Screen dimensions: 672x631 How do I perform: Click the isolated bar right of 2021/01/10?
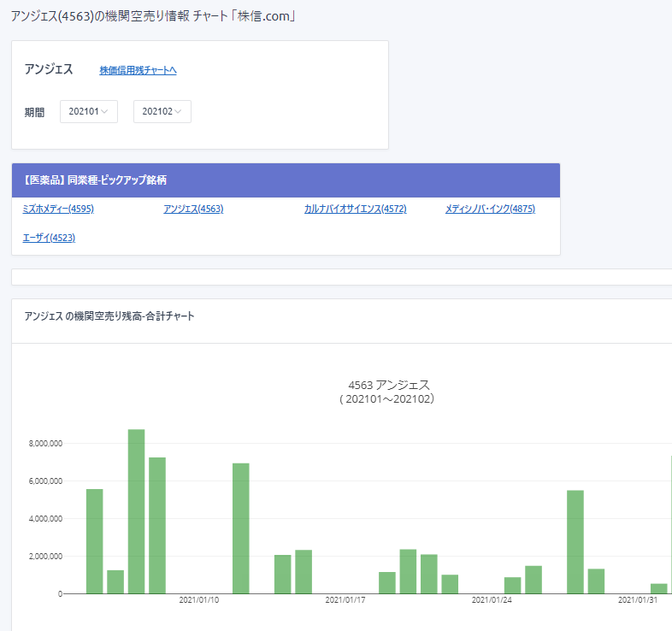241,528
